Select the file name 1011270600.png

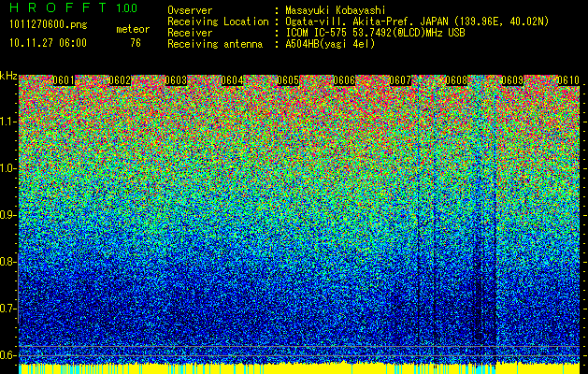tap(48, 25)
